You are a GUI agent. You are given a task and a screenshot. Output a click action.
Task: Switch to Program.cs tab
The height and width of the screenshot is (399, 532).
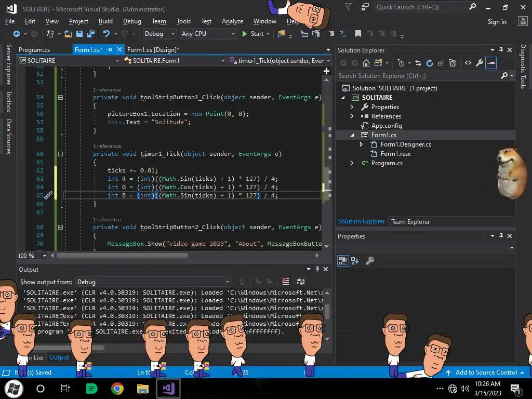coord(34,49)
